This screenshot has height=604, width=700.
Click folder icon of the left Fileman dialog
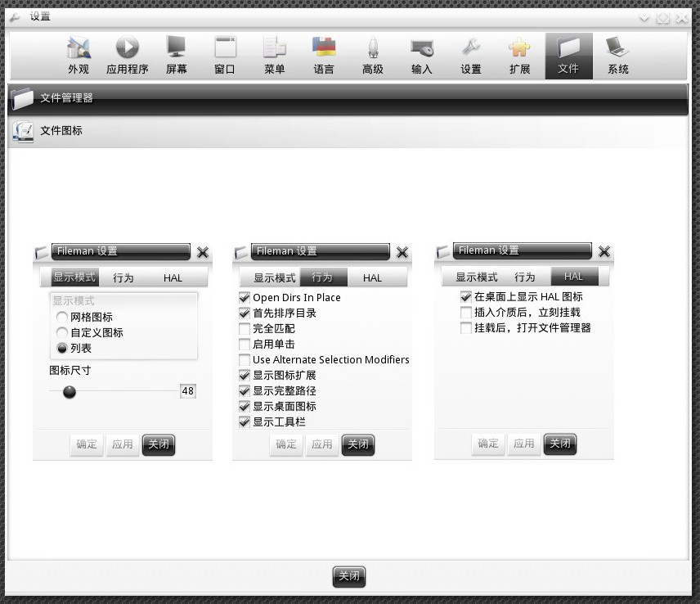point(42,252)
